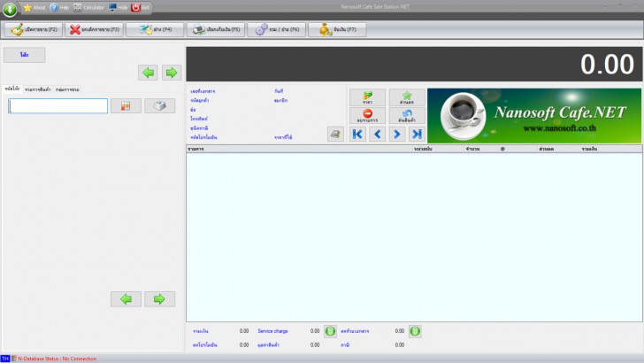This screenshot has width=644, height=363.
Task: Switch to the รายการสินค้า product list tab
Action: (37, 89)
